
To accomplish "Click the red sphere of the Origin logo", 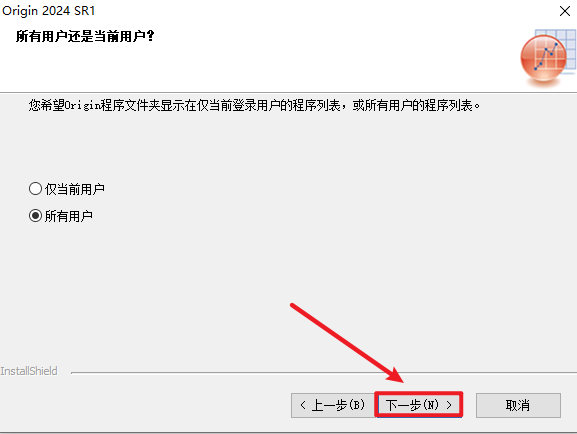I will [x=543, y=58].
